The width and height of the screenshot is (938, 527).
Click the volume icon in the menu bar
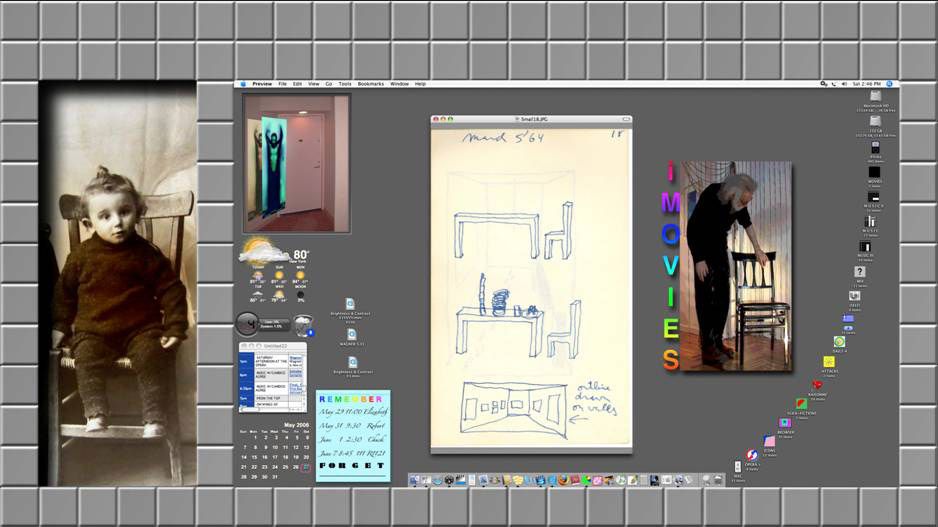click(x=843, y=84)
